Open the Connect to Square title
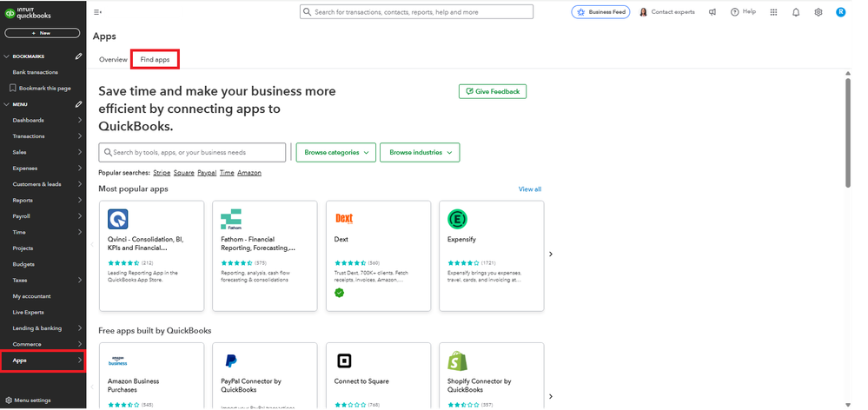This screenshot has width=868, height=410. coord(361,381)
